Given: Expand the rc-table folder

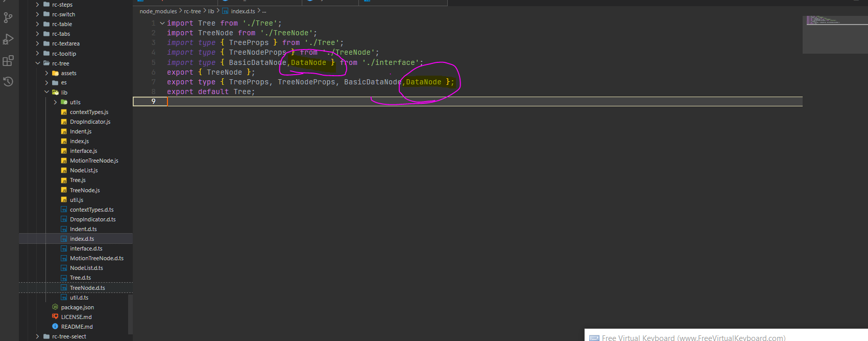Looking at the screenshot, I should [37, 24].
